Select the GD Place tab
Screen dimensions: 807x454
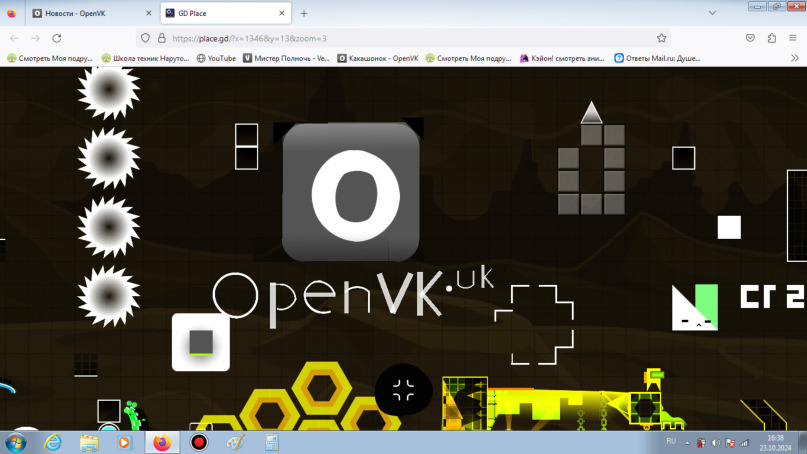225,13
